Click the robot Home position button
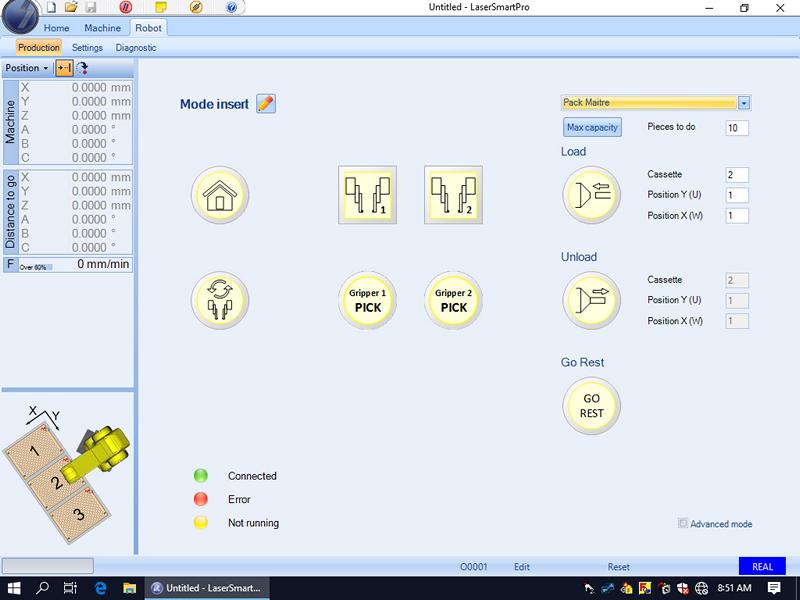Viewport: 800px width, 600px height. click(220, 195)
